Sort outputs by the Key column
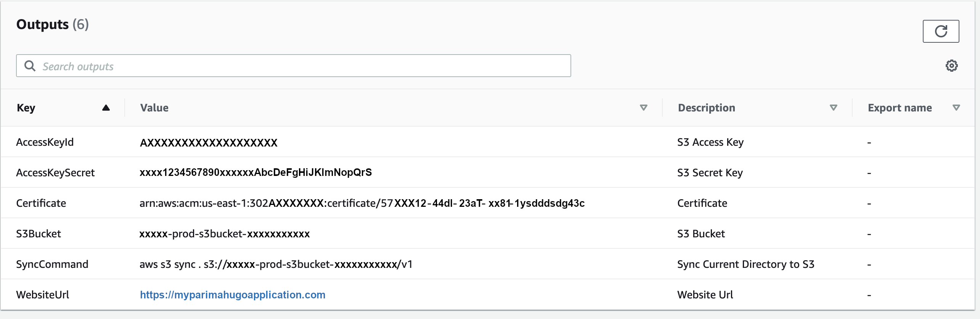980x319 pixels. coord(106,108)
